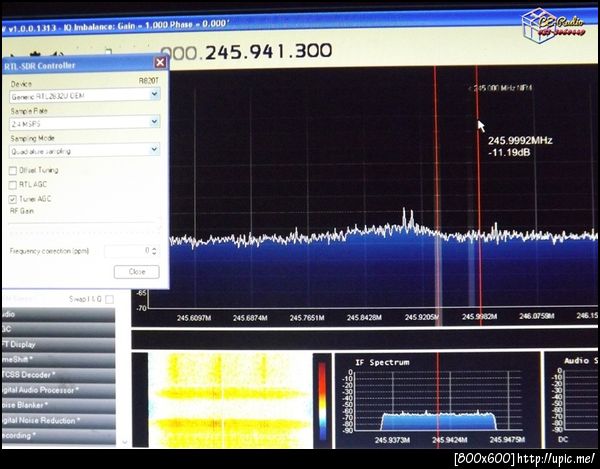Click the 245.8428M spectrum axis label
Image resolution: width=600 pixels, height=469 pixels.
pyautogui.click(x=364, y=318)
